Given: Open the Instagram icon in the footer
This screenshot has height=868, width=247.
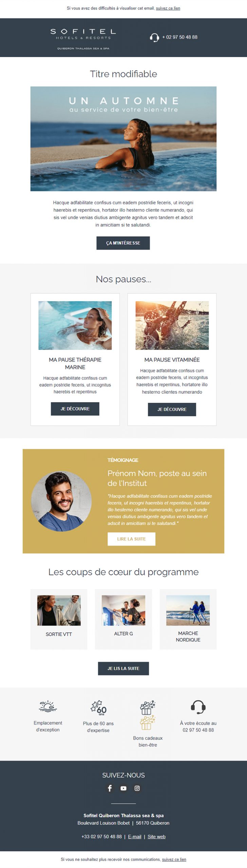Looking at the screenshot, I should [137, 788].
